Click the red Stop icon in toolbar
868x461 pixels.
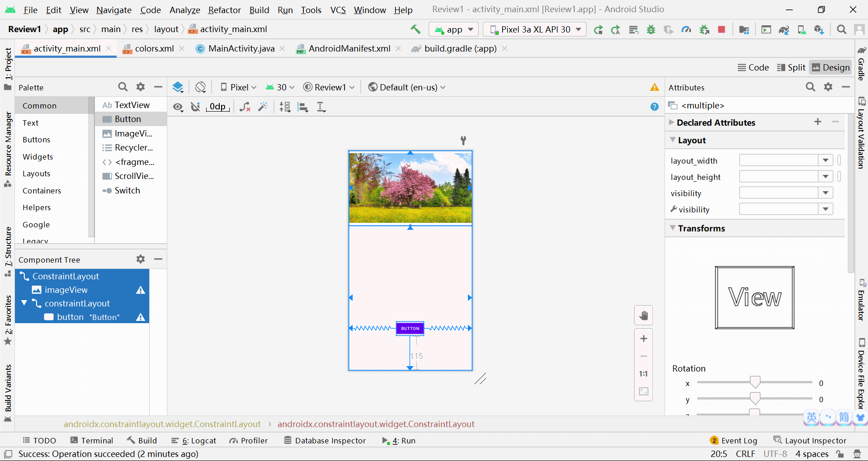coord(722,30)
